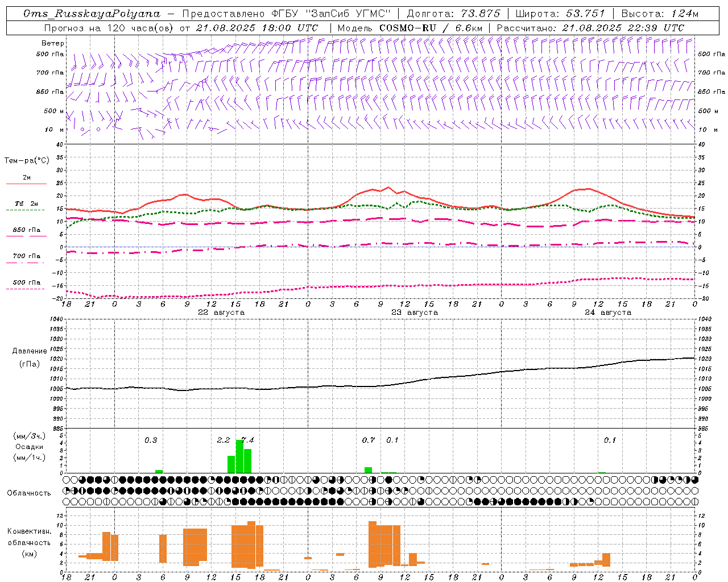Screen dimensions: 728x582
Task: Click the Долгота 73.875 header value
Action: [453, 14]
